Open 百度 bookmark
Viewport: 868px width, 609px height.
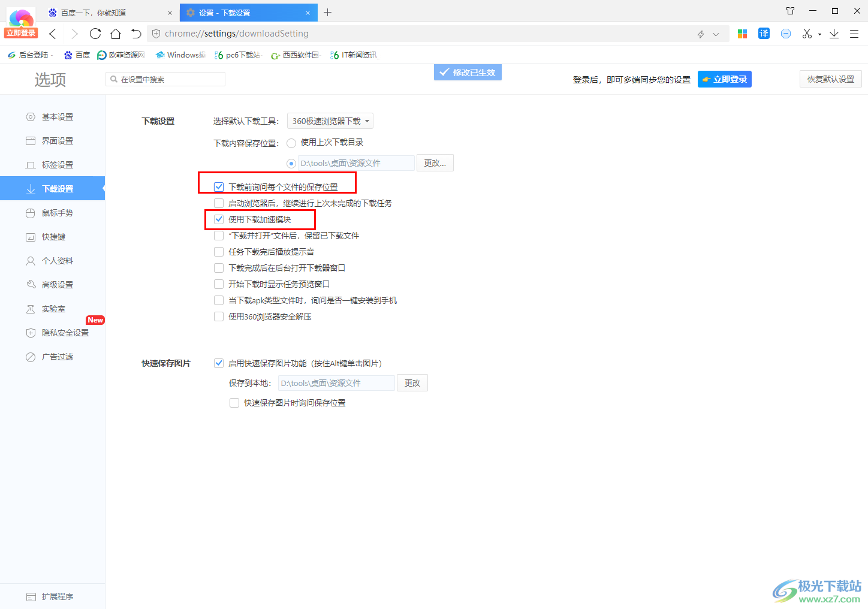(77, 55)
